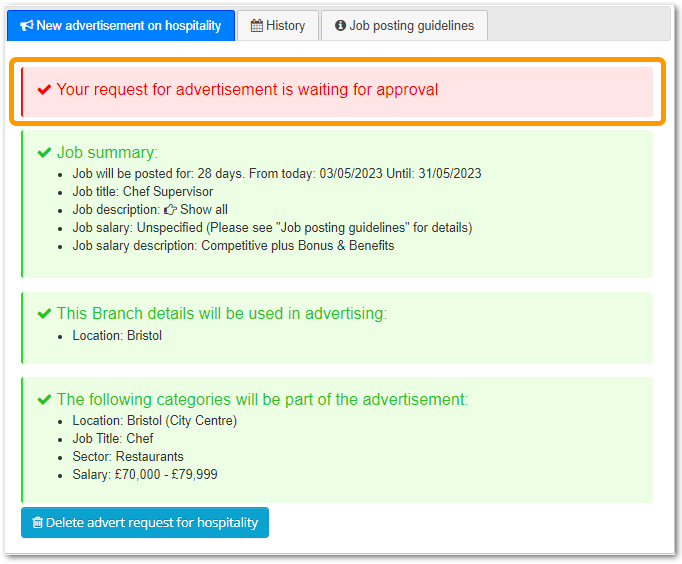Screen dimensions: 682x564
Task: Click the green checkmark beside Job summary
Action: [x=44, y=153]
